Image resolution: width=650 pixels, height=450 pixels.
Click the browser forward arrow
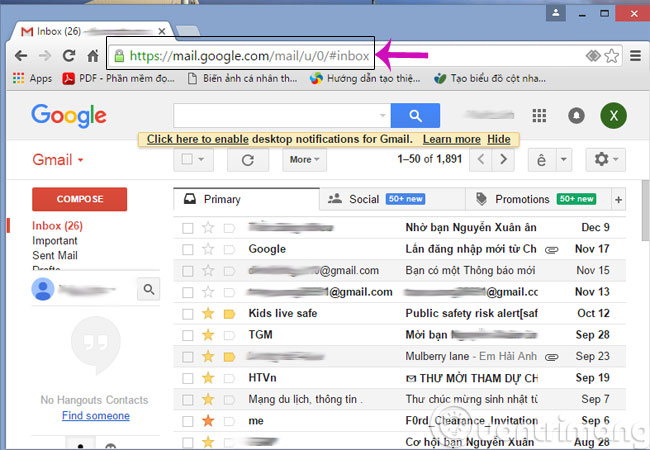[44, 56]
